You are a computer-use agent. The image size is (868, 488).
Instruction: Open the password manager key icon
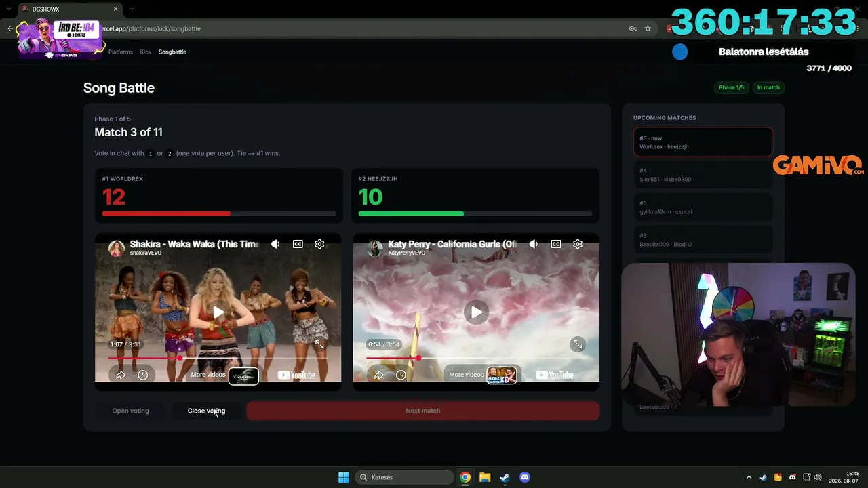[633, 28]
